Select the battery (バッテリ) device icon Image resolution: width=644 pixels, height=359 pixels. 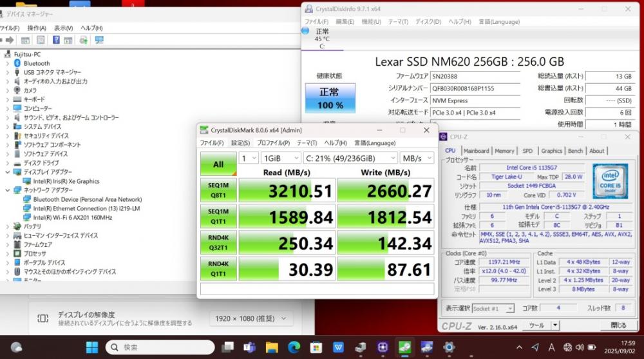click(x=17, y=226)
